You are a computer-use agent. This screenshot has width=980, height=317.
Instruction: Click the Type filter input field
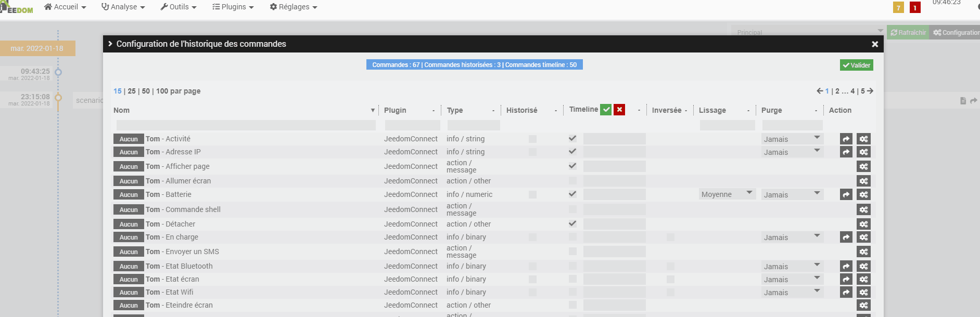point(474,125)
